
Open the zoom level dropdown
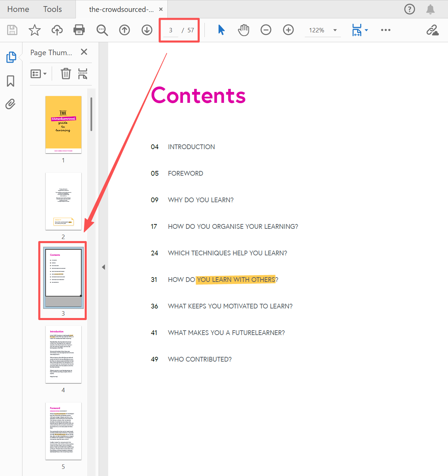pyautogui.click(x=335, y=30)
